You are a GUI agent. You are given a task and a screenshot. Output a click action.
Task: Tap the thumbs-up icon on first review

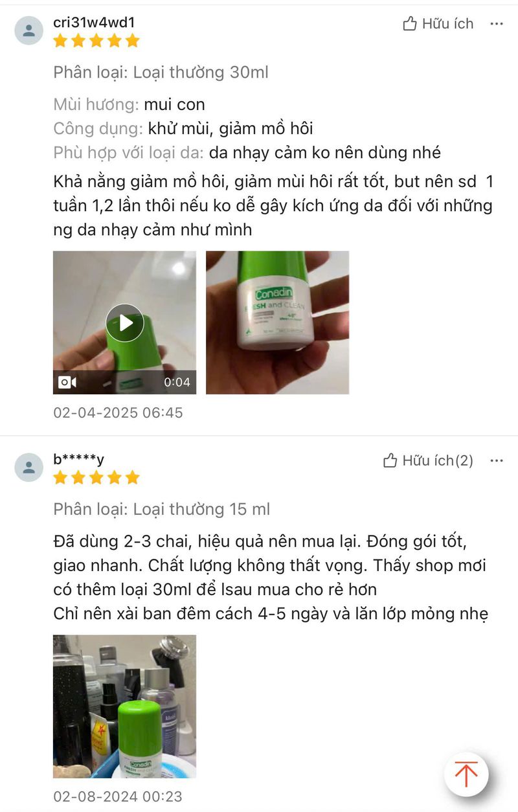click(x=410, y=24)
